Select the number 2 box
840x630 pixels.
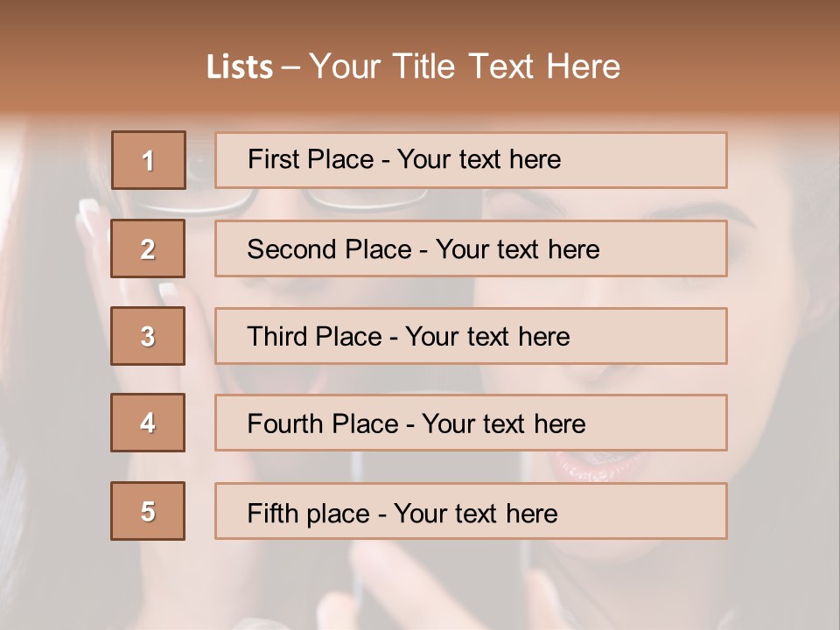[x=148, y=248]
